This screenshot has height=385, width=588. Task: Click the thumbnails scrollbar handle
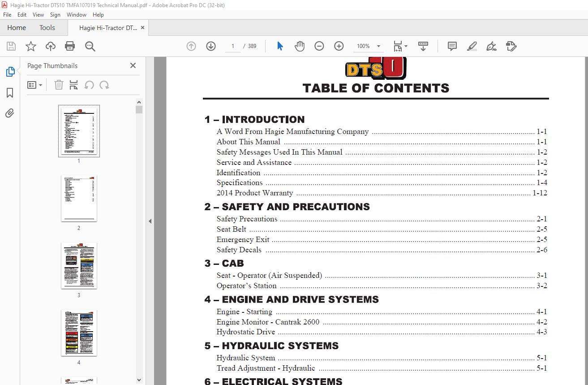tap(139, 110)
